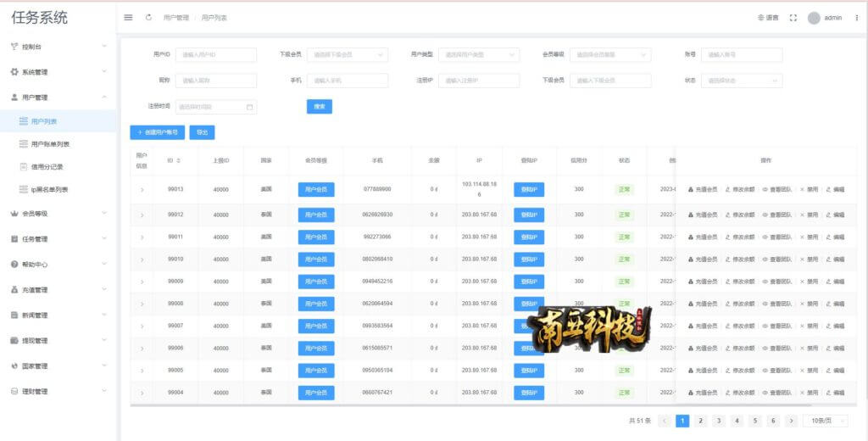868x441 pixels.
Task: Click the next page arrow
Action: tap(791, 421)
